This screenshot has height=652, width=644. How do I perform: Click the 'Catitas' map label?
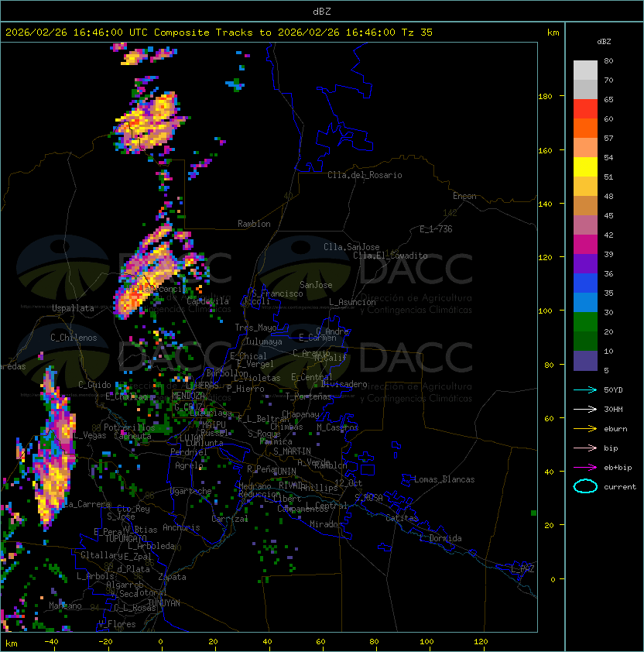[402, 518]
